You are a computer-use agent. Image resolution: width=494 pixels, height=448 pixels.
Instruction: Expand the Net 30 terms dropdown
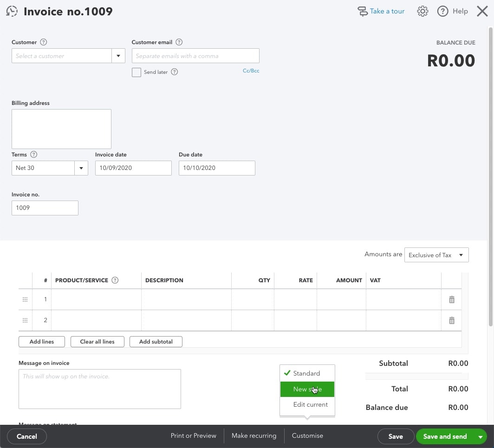[x=81, y=168]
